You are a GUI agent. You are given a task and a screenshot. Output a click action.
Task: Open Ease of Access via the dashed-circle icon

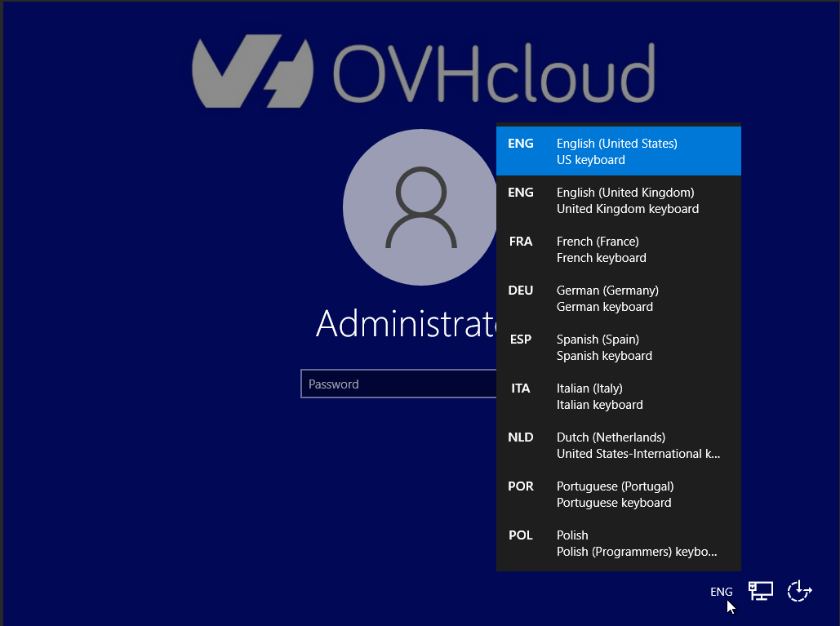(799, 591)
